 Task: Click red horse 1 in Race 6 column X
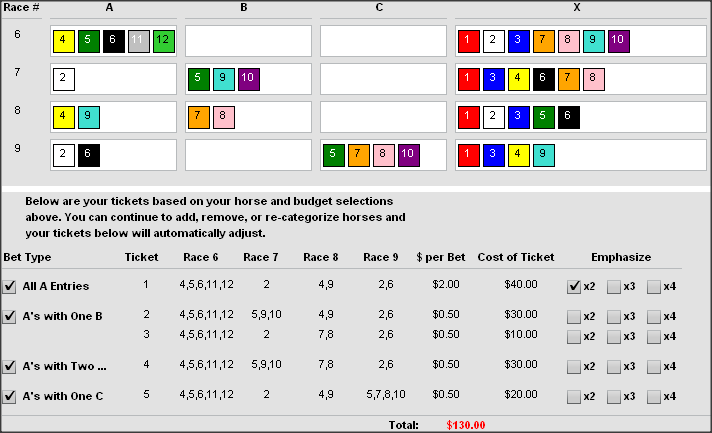click(x=468, y=42)
